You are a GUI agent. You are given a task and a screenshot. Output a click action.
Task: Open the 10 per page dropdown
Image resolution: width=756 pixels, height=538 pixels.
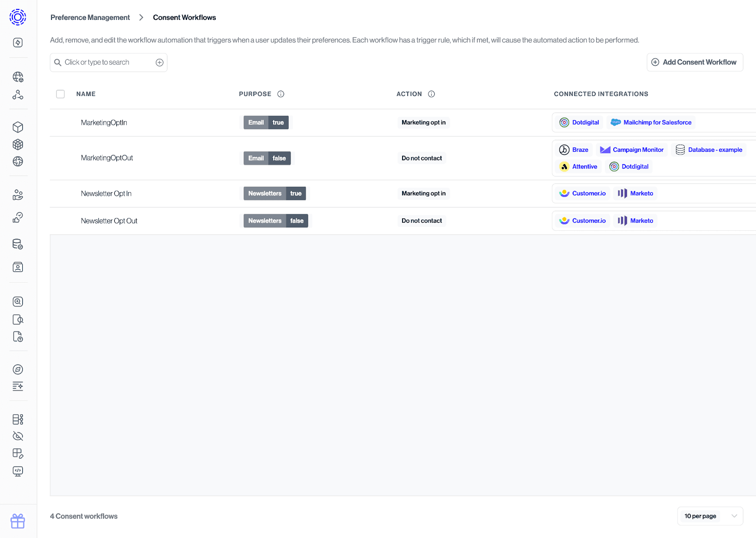pyautogui.click(x=710, y=516)
